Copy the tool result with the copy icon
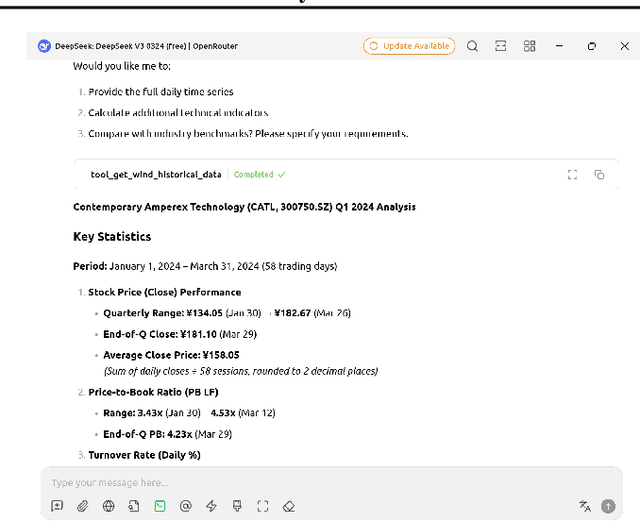 click(599, 174)
